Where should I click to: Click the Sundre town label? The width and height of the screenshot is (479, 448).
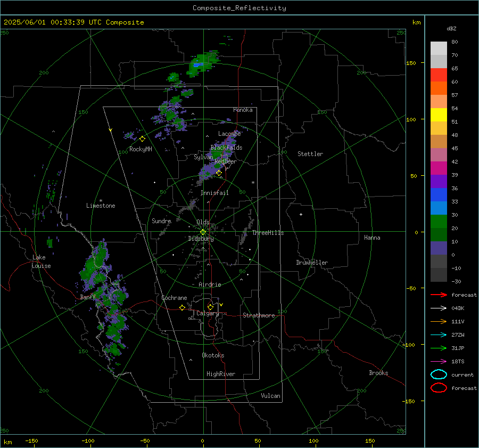click(x=162, y=221)
